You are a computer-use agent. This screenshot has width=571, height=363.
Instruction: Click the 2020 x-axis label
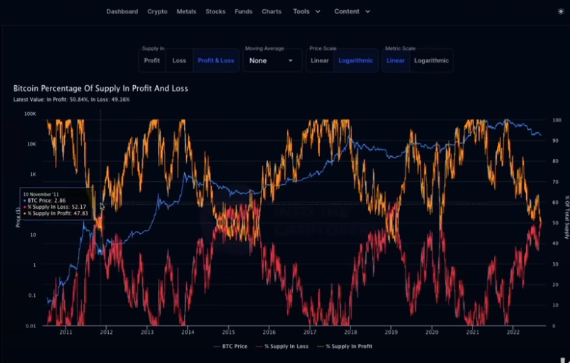(x=432, y=332)
